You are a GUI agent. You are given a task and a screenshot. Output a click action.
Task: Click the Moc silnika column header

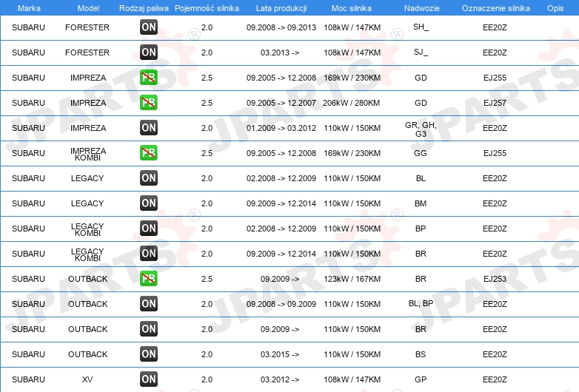pos(352,8)
